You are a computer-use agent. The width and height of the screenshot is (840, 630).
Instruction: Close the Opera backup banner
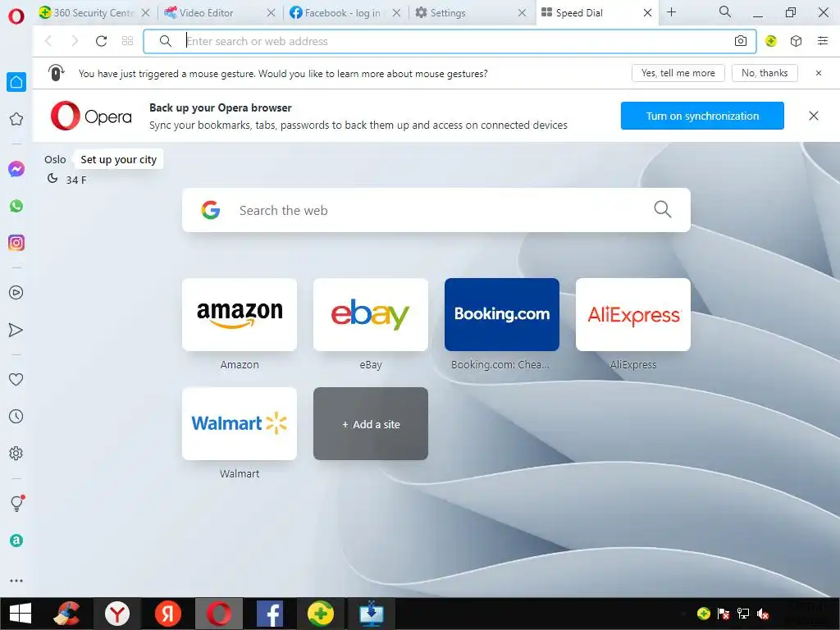813,116
